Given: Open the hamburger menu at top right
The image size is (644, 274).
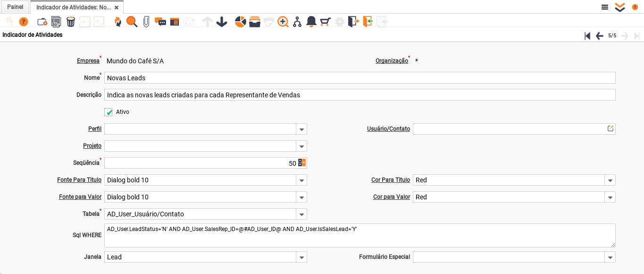Looking at the screenshot, I should click(x=604, y=7).
